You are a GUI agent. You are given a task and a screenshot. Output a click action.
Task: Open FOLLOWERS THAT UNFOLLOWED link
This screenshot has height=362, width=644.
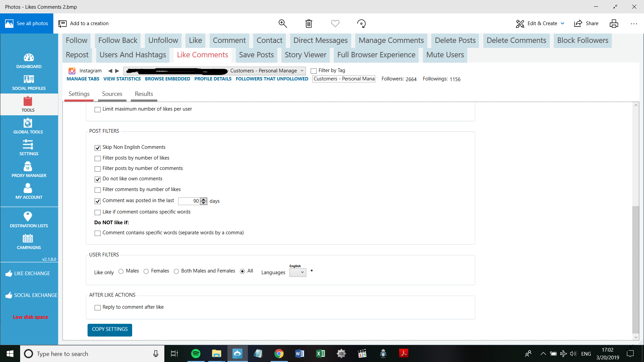pyautogui.click(x=272, y=79)
